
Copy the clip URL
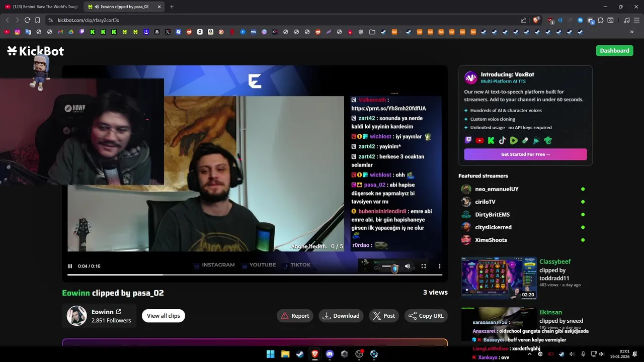(426, 316)
